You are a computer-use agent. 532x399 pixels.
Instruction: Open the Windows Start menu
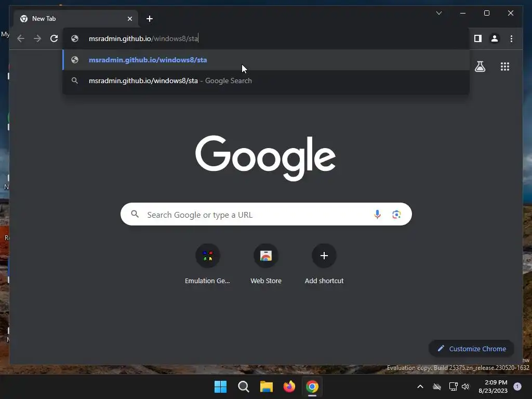[220, 387]
